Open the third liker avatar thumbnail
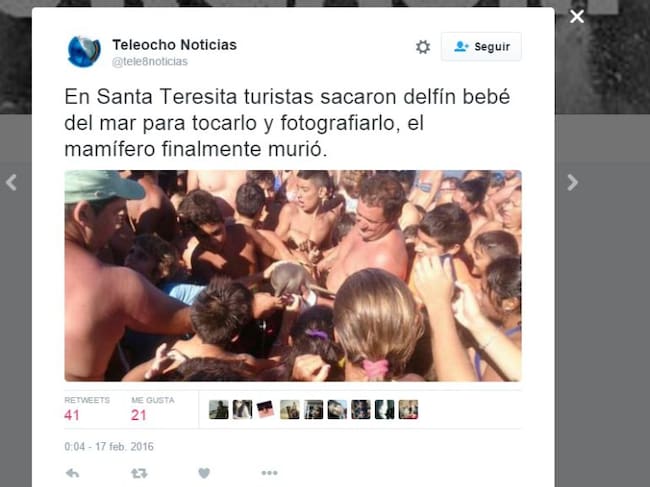The image size is (650, 487). [x=266, y=409]
